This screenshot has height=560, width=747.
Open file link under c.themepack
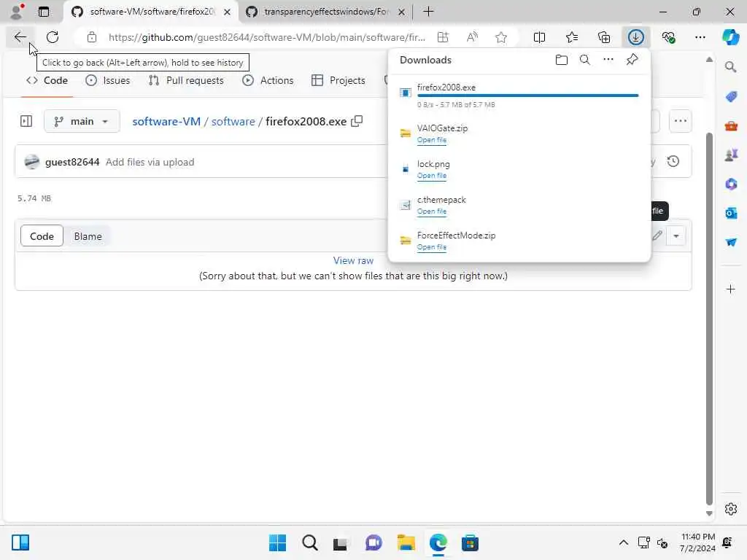point(432,211)
